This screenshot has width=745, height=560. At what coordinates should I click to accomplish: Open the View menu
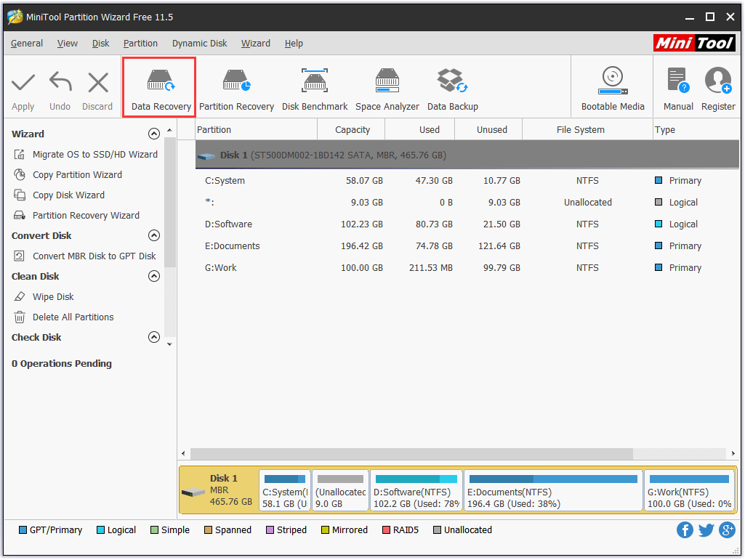pos(67,44)
